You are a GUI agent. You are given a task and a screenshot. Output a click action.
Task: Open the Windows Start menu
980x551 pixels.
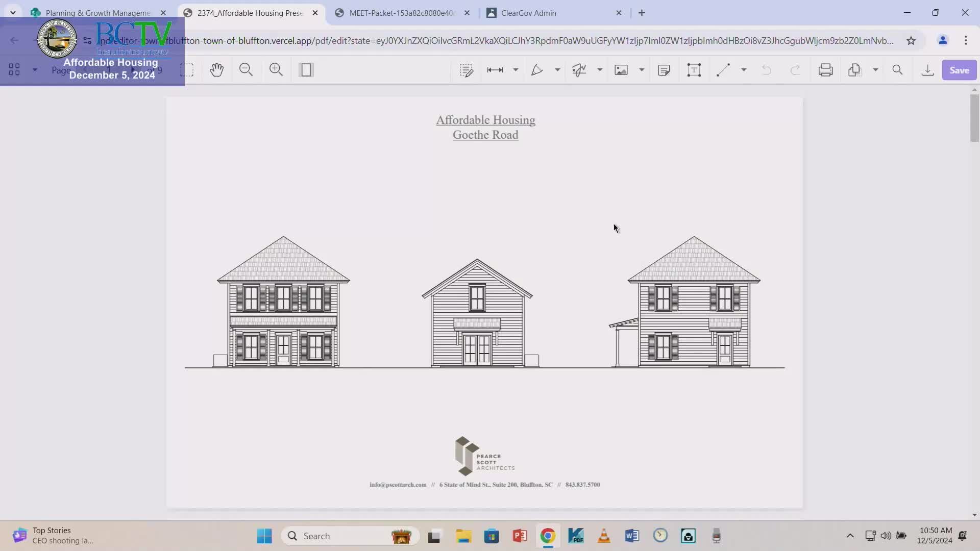point(264,536)
